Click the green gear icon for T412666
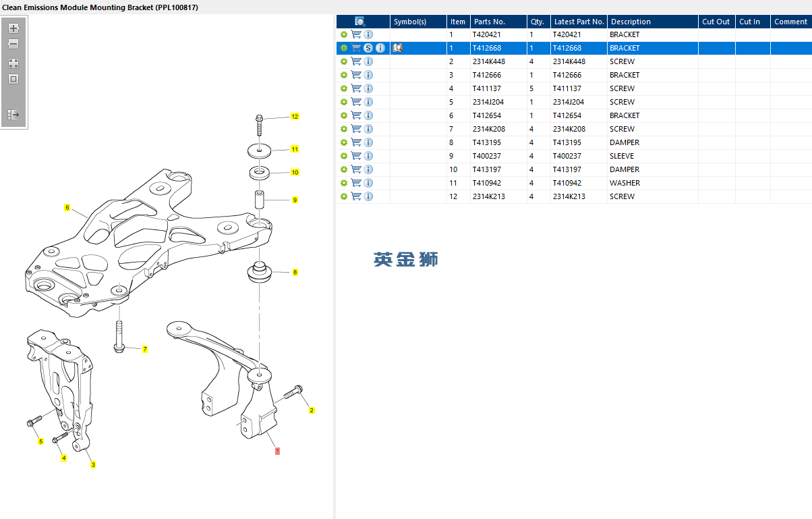The height and width of the screenshot is (519, 812). tap(344, 75)
